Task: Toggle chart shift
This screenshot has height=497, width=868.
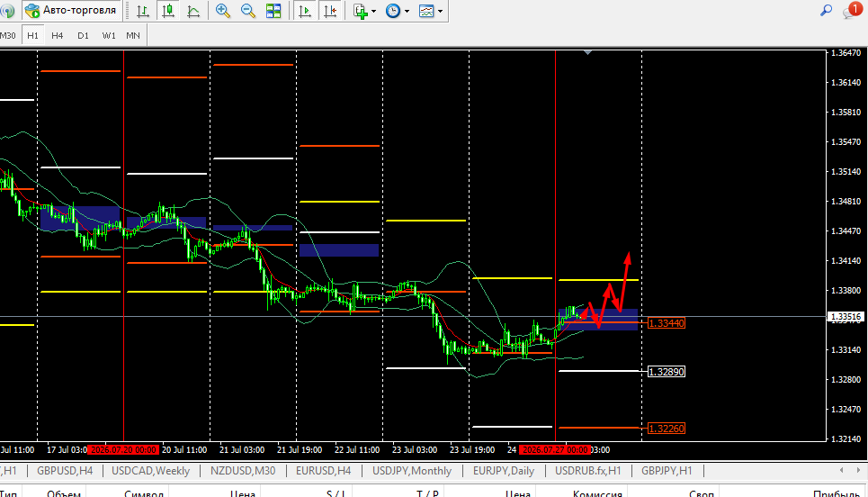Action: click(x=330, y=11)
